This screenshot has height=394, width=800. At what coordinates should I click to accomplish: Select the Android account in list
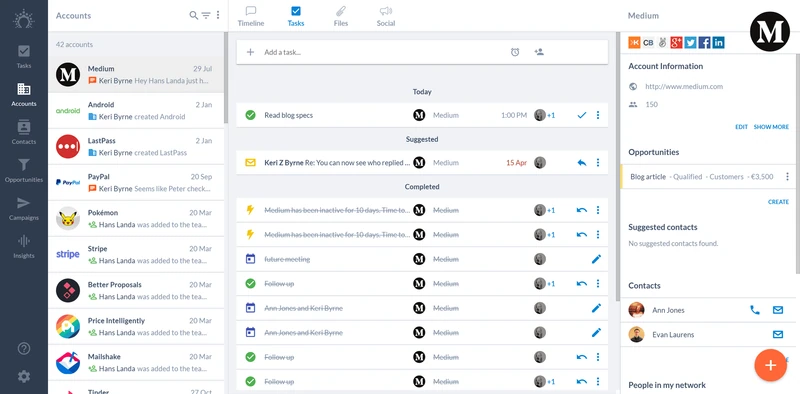[136, 111]
